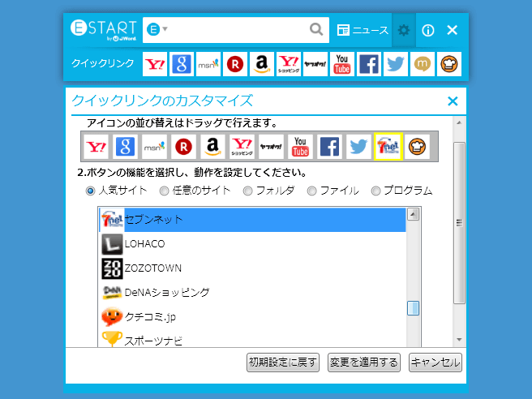This screenshot has width=532, height=399.
Task: Select プログラム radio button
Action: pyautogui.click(x=375, y=191)
